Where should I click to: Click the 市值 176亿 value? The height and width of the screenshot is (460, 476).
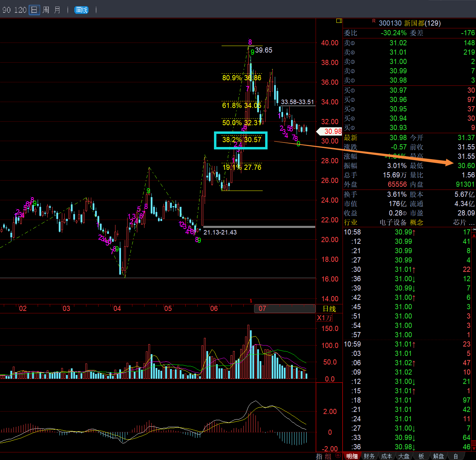click(397, 204)
